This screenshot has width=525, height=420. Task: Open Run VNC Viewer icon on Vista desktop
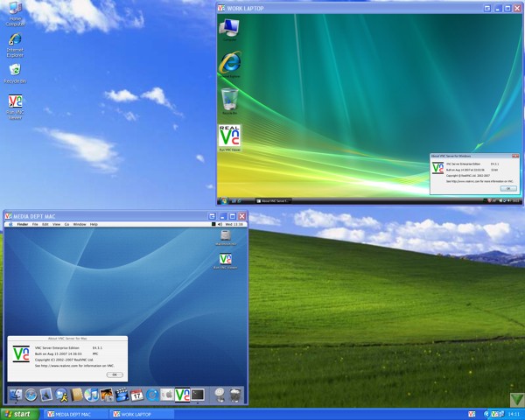[x=229, y=139]
